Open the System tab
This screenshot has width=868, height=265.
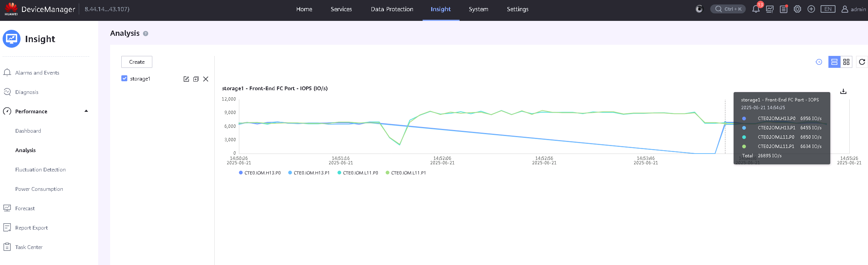(479, 9)
